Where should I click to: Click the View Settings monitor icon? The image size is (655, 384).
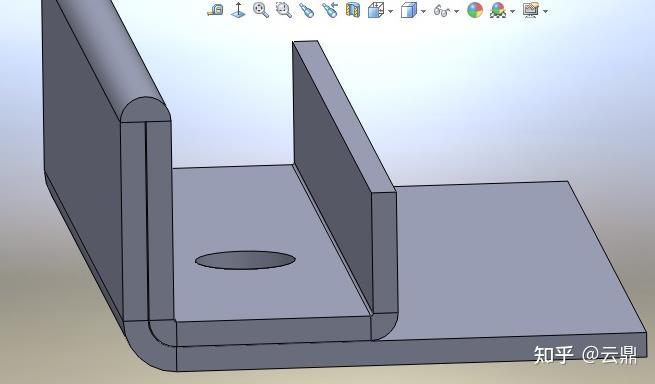531,10
